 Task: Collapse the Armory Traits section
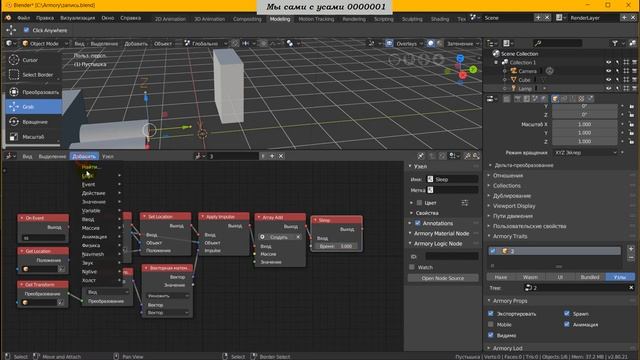[x=509, y=236]
